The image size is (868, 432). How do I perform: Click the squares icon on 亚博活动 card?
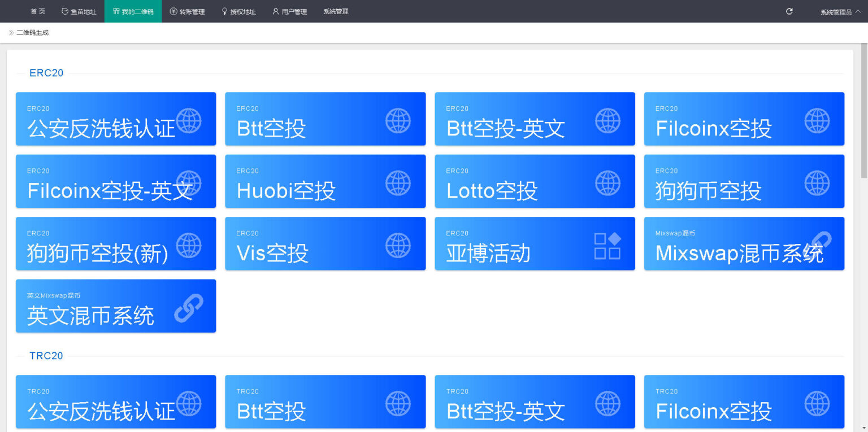click(607, 246)
